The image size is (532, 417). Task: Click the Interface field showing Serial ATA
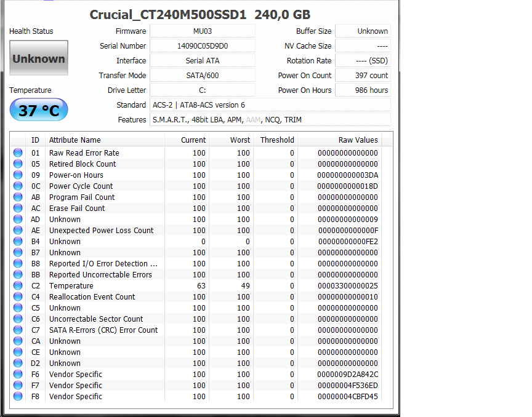coord(203,61)
